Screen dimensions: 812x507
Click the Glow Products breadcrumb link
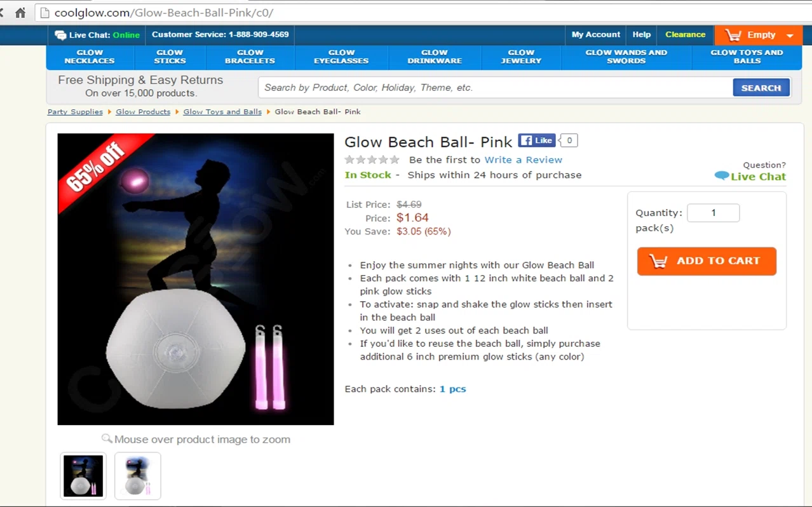(143, 112)
